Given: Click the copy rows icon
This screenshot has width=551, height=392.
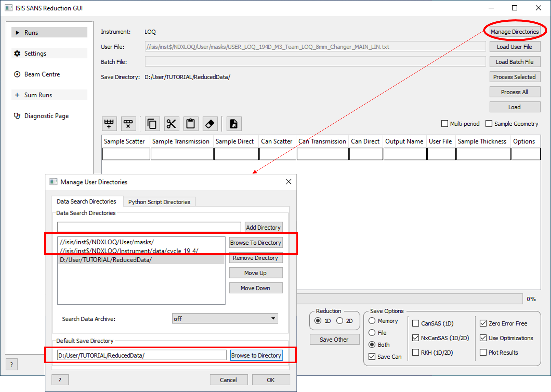Looking at the screenshot, I should (x=152, y=124).
